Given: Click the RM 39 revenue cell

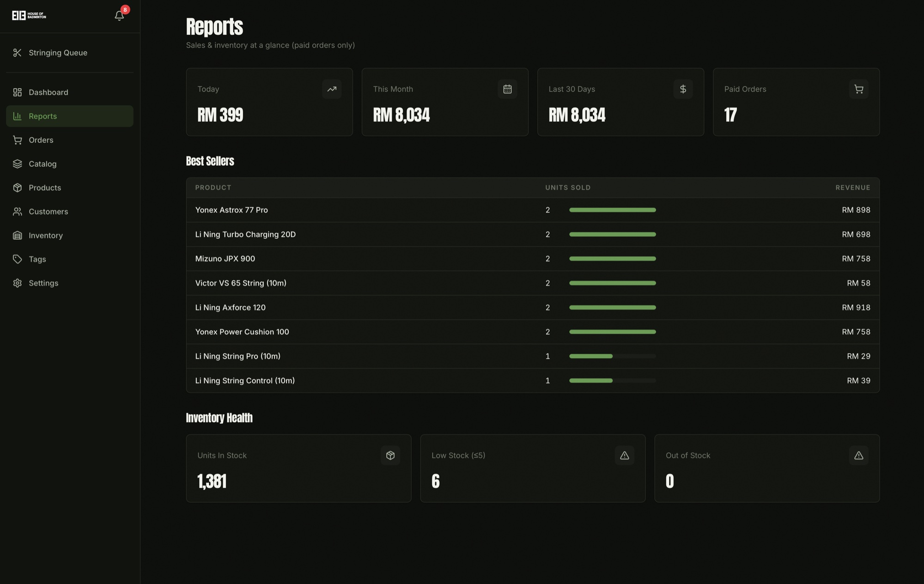Looking at the screenshot, I should [859, 381].
